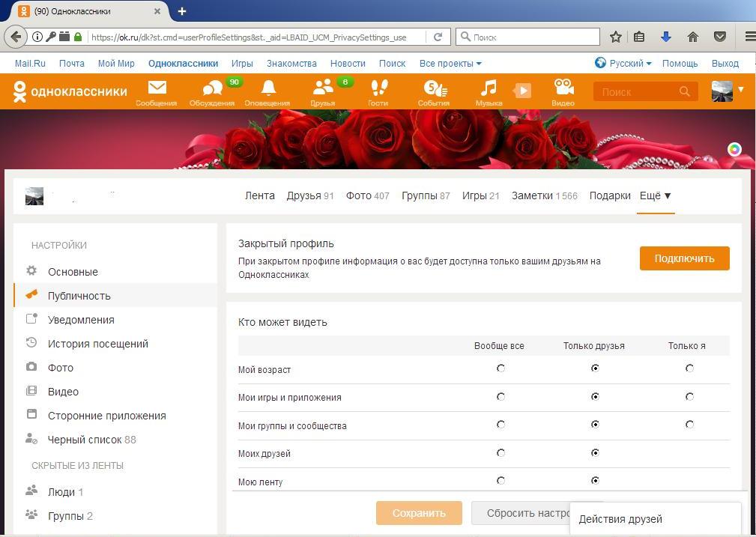Open the Фото 407 profile tab
756x537 pixels.
point(367,195)
